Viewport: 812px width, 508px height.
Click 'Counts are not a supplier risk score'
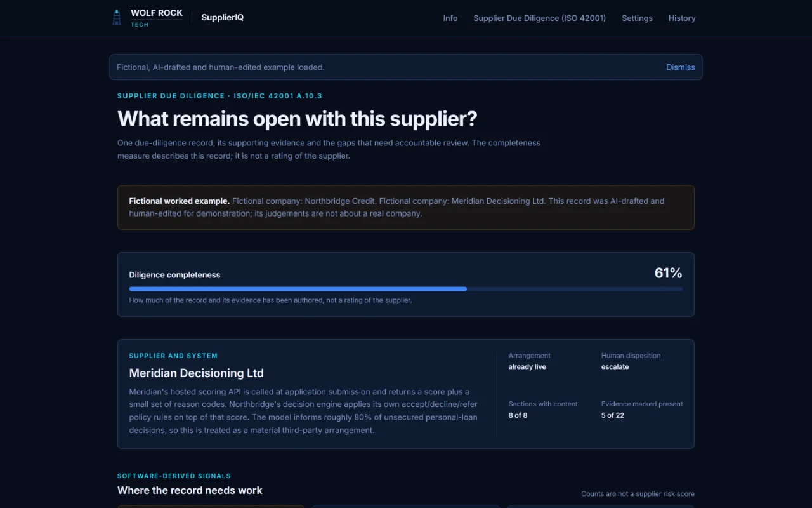(638, 494)
